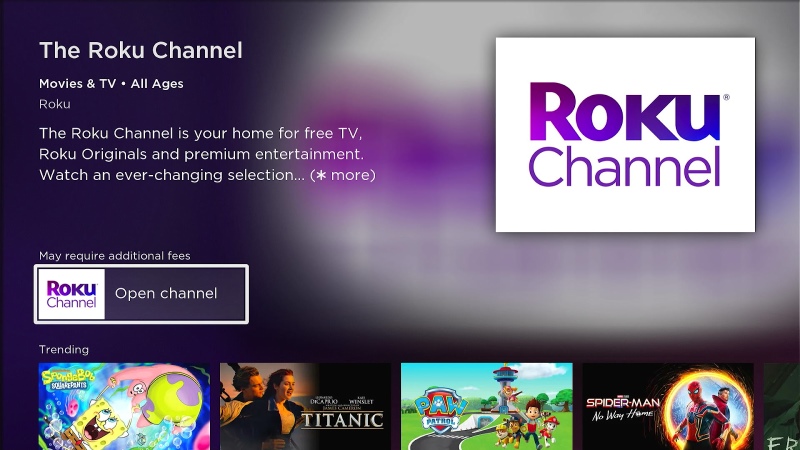Select the large Roku Channel logo tile
Screen dimensions: 800x450
[625, 135]
